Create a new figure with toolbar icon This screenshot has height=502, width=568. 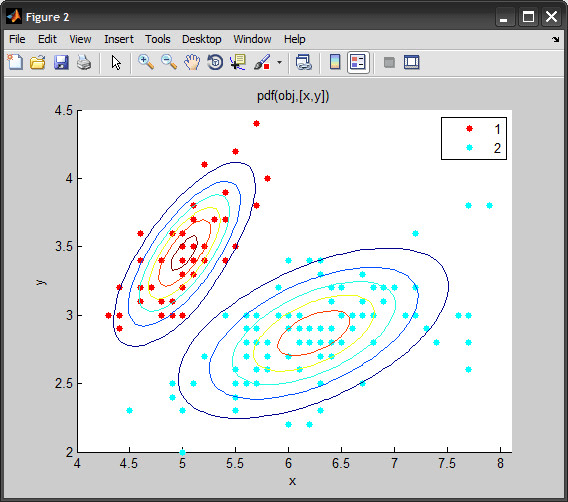pyautogui.click(x=15, y=62)
